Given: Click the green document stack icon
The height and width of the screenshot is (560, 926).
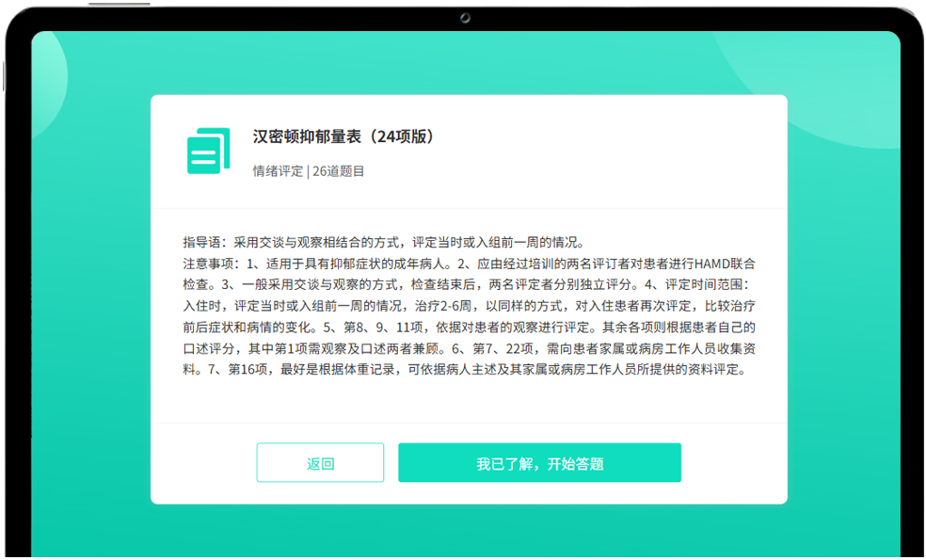Looking at the screenshot, I should pos(208,151).
